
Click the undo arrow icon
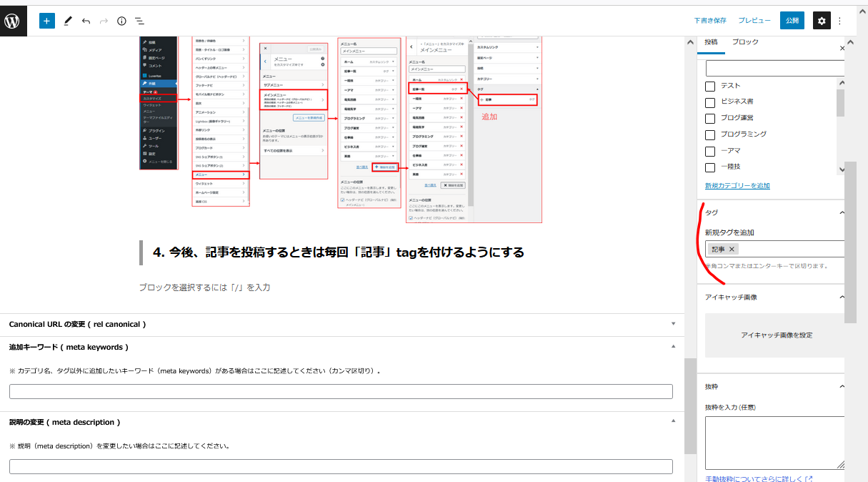pos(86,21)
